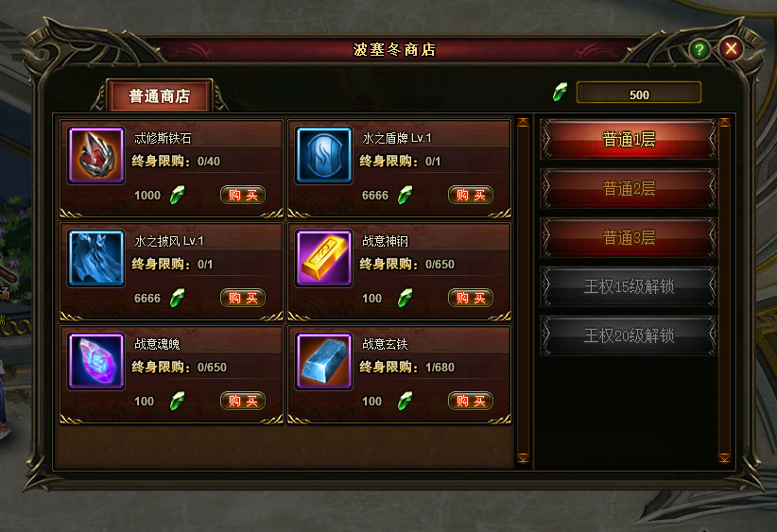Switch to 普通3层 floor
The image size is (777, 532).
pyautogui.click(x=629, y=237)
